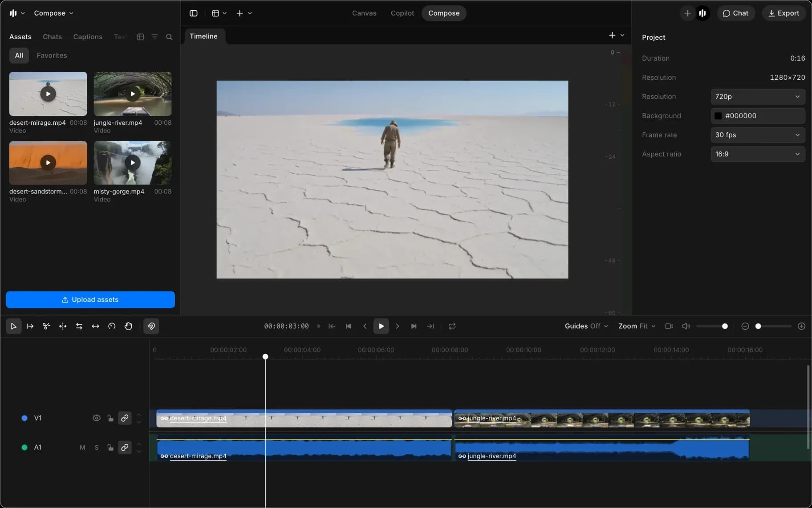This screenshot has width=812, height=508.
Task: Choose the razor cut tool
Action: coord(46,326)
